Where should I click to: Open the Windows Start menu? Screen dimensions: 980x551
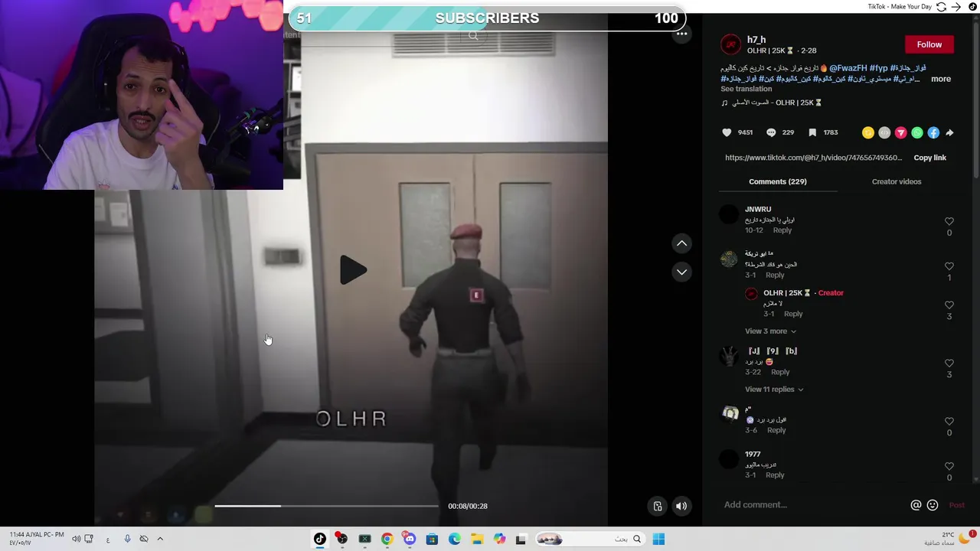click(658, 539)
